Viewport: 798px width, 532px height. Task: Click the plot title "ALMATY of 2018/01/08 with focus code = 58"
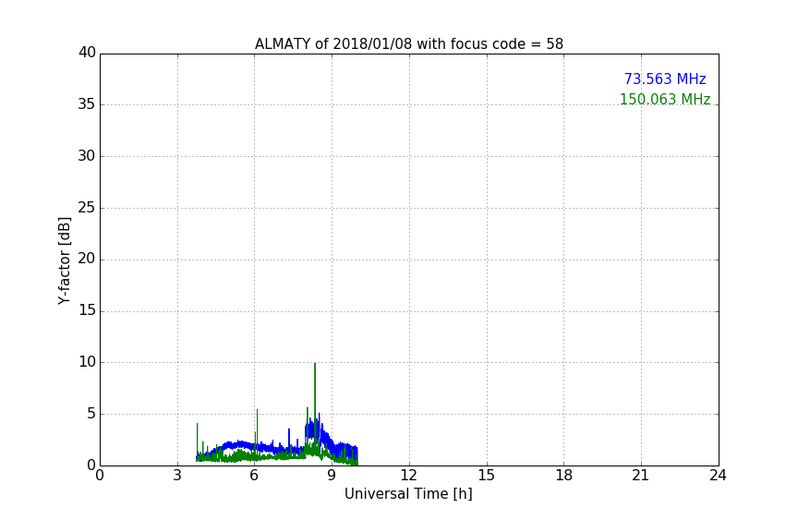point(408,43)
